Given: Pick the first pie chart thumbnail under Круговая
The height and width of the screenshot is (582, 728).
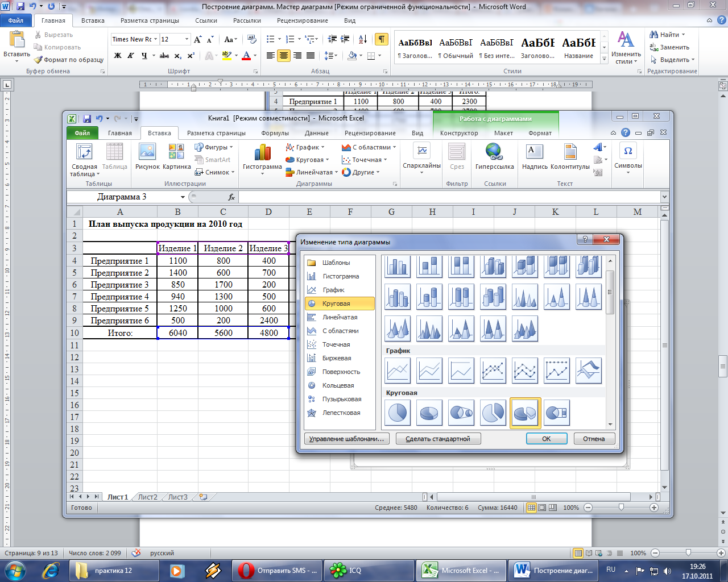Looking at the screenshot, I should click(398, 413).
